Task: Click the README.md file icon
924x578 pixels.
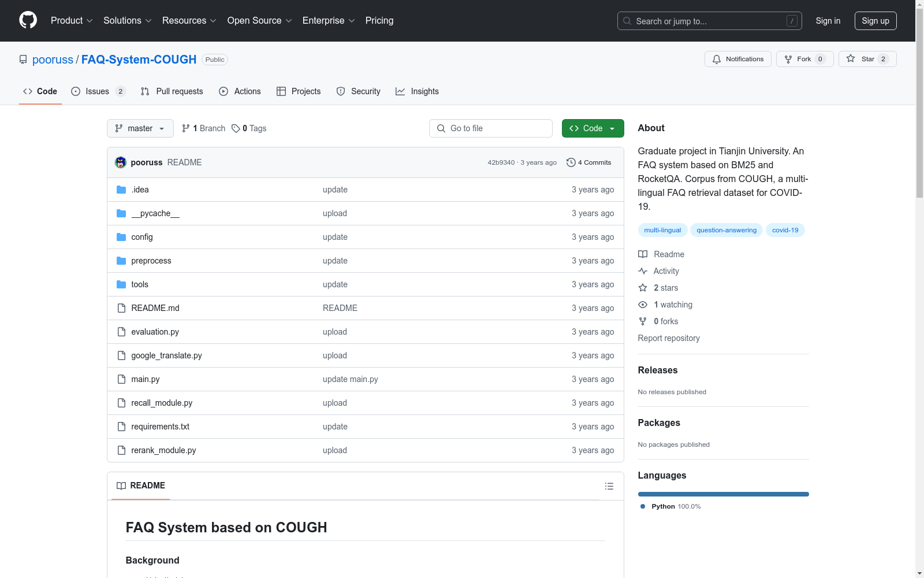Action: click(121, 308)
